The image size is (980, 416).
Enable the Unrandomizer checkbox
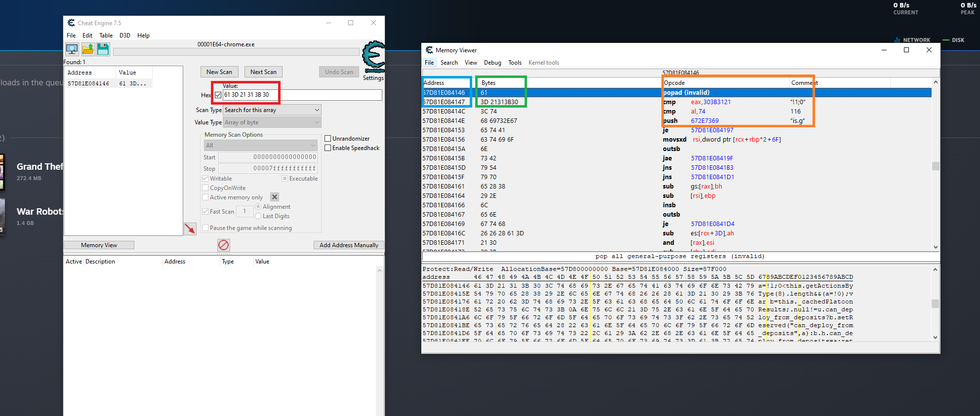(x=327, y=139)
